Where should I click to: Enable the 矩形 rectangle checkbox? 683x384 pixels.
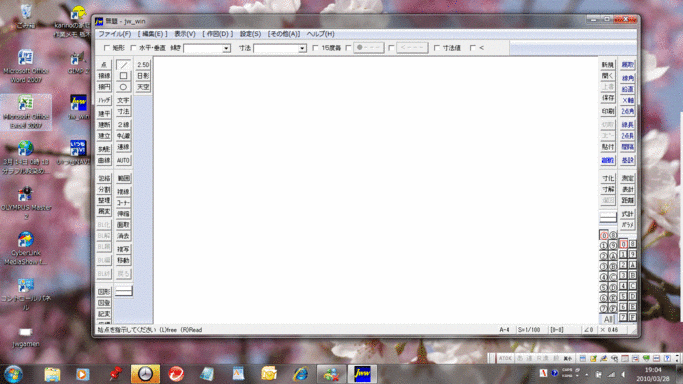(x=107, y=48)
